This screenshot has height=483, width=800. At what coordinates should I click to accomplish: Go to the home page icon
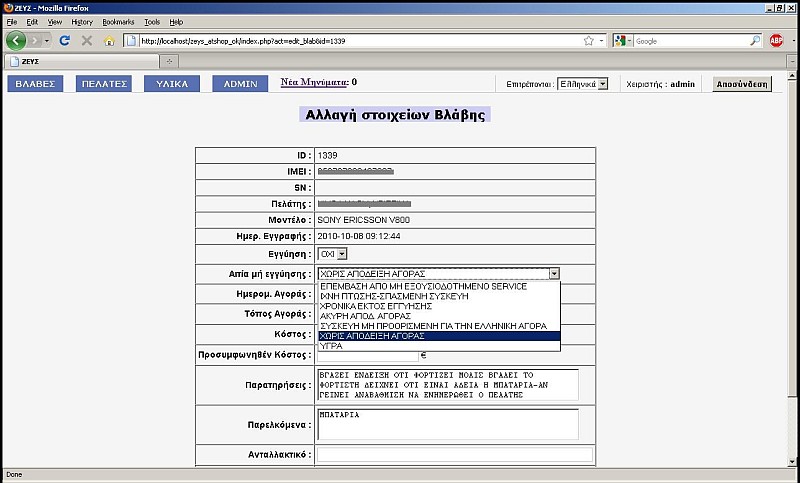[x=109, y=41]
